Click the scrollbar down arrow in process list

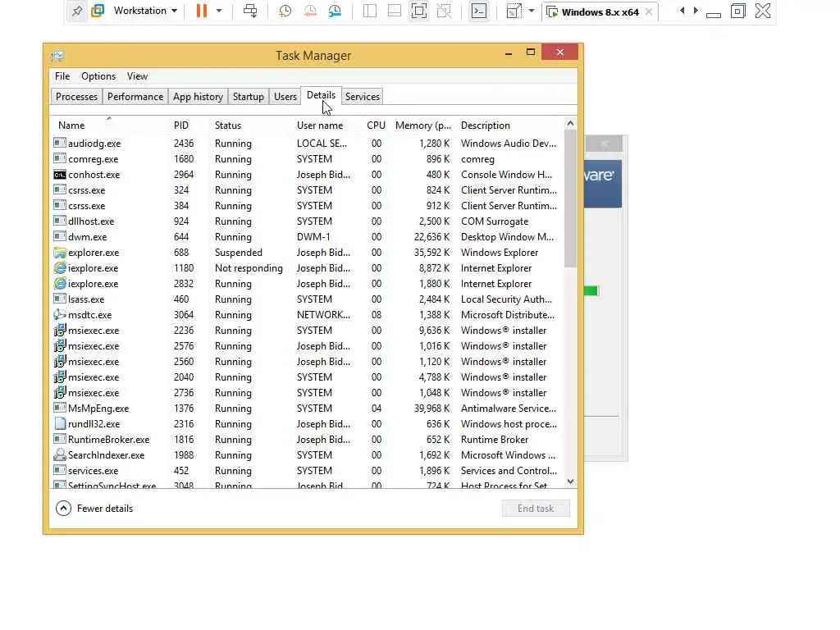571,482
